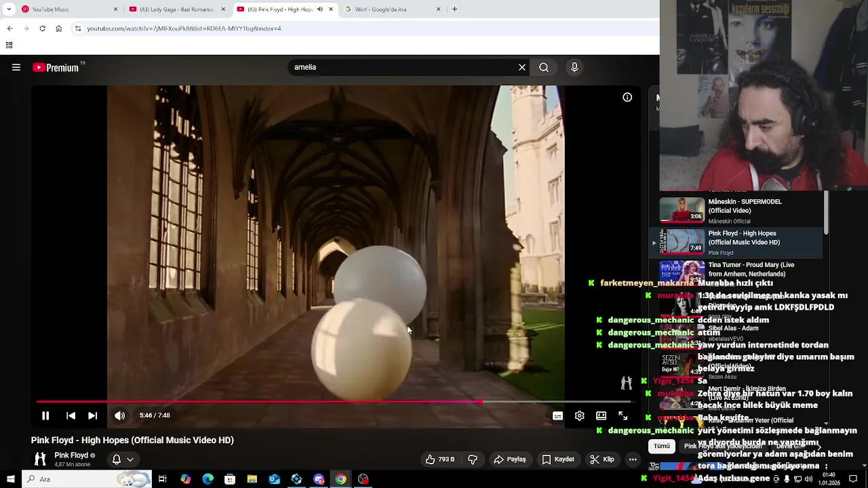This screenshot has width=868, height=488.
Task: Switch to theater mode view
Action: point(601,415)
